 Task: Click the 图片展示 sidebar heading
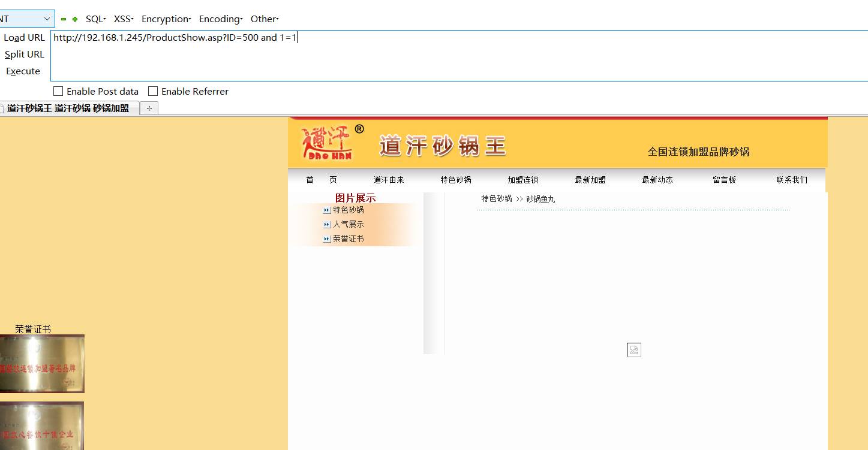coord(355,198)
